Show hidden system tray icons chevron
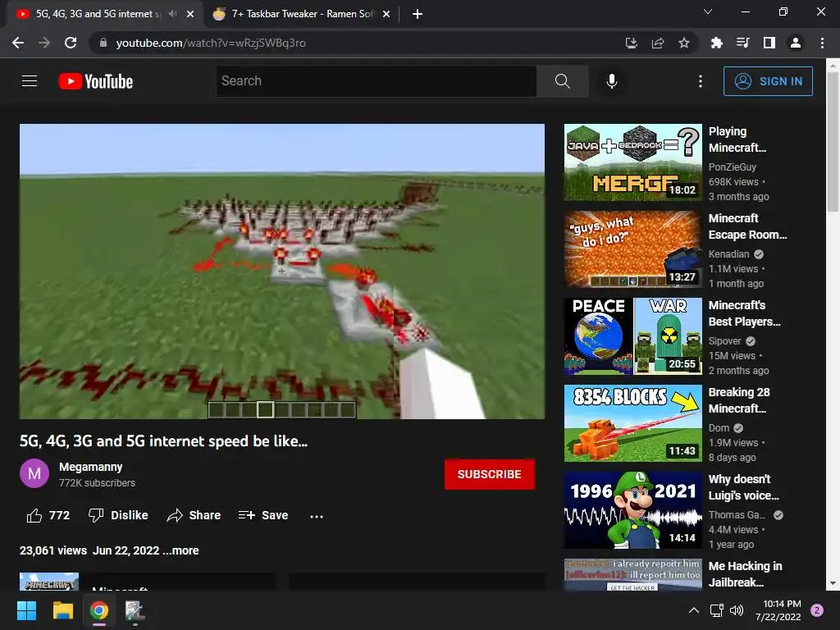This screenshot has width=840, height=630. coord(694,610)
